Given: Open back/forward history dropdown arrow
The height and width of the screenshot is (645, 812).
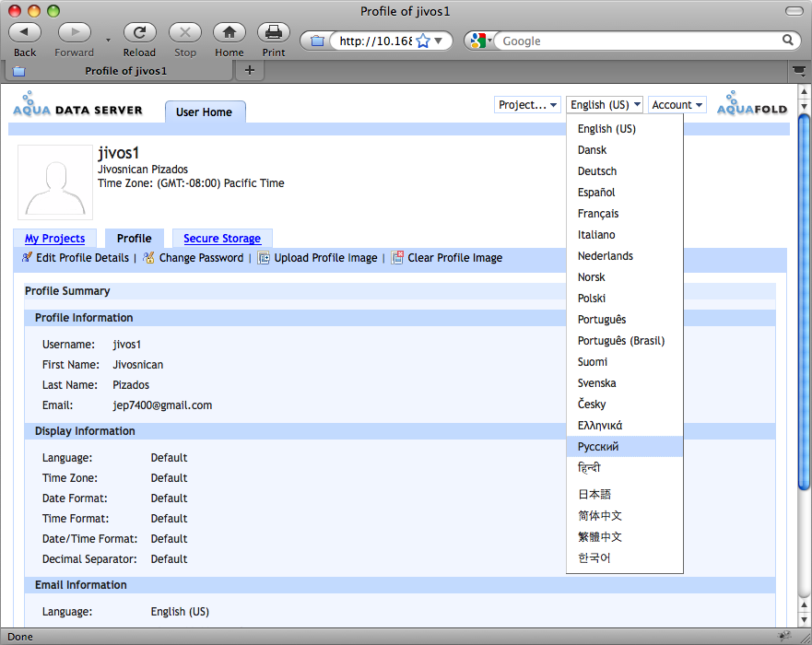Looking at the screenshot, I should coord(108,40).
